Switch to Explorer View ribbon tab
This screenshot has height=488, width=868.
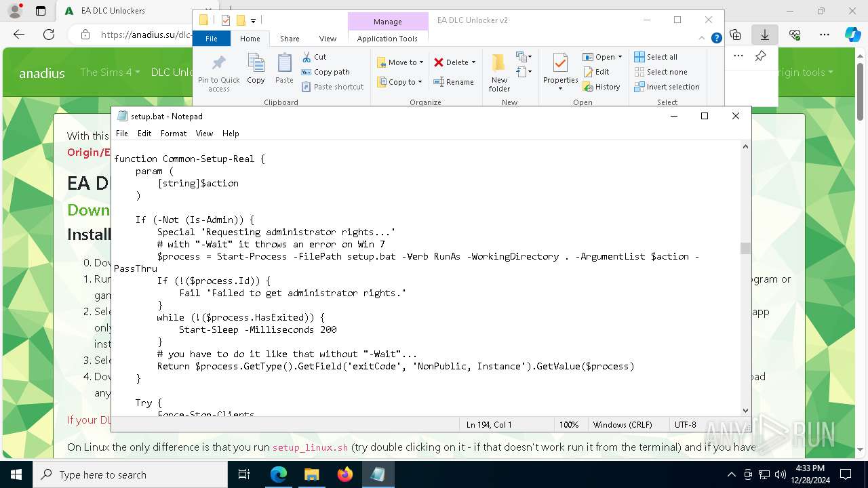click(x=328, y=39)
